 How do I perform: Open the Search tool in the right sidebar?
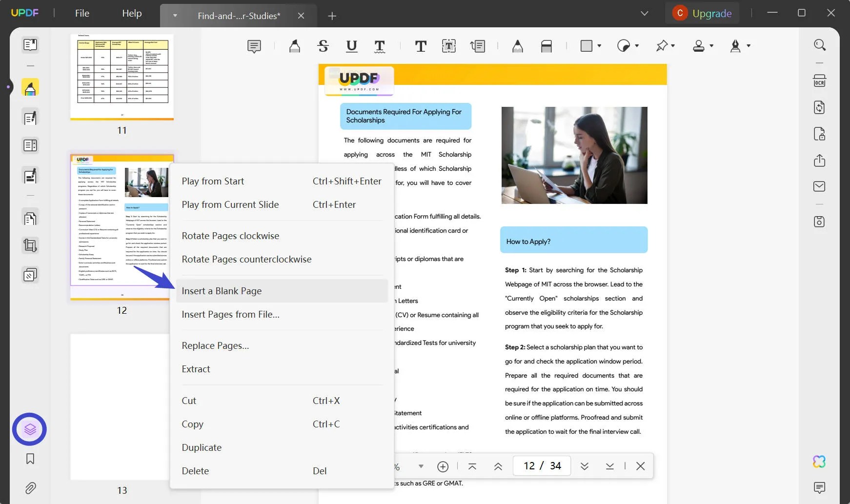820,45
